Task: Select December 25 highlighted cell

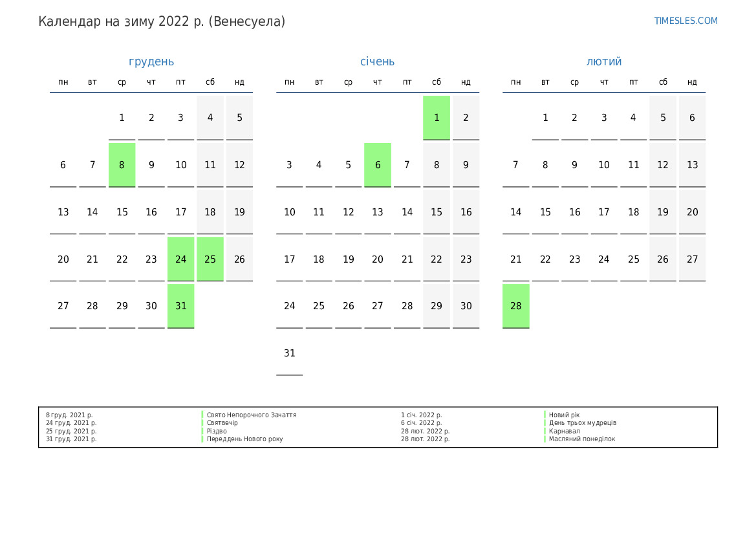Action: pos(210,259)
